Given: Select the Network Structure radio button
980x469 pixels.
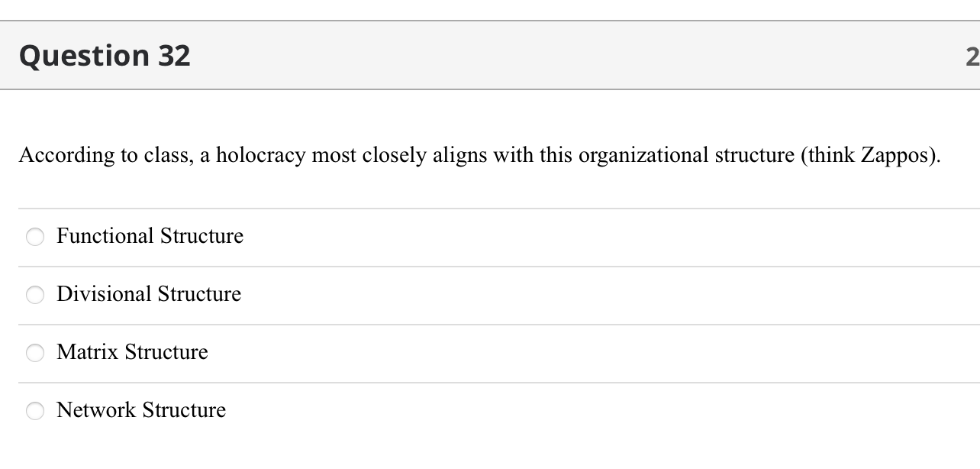Looking at the screenshot, I should (34, 411).
